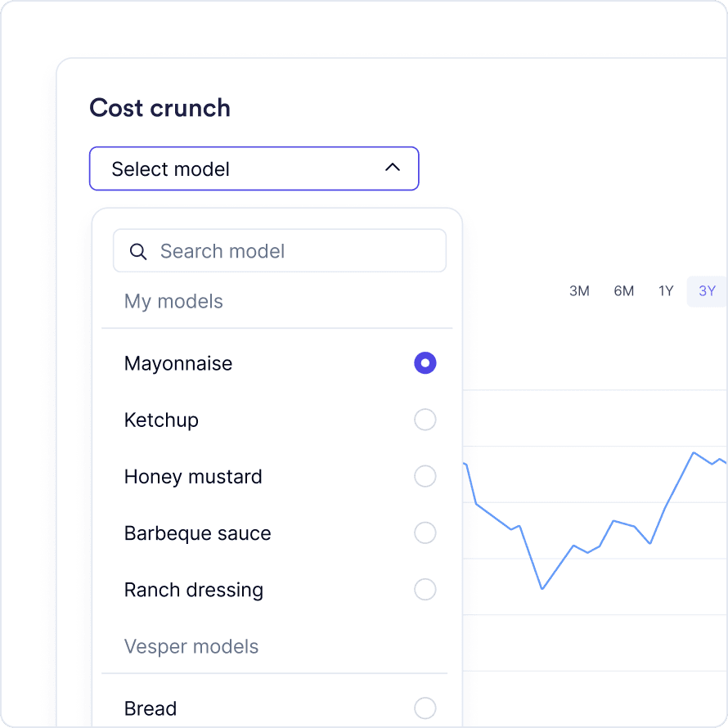
Task: Click the lowest dip on the line chart
Action: tap(542, 588)
